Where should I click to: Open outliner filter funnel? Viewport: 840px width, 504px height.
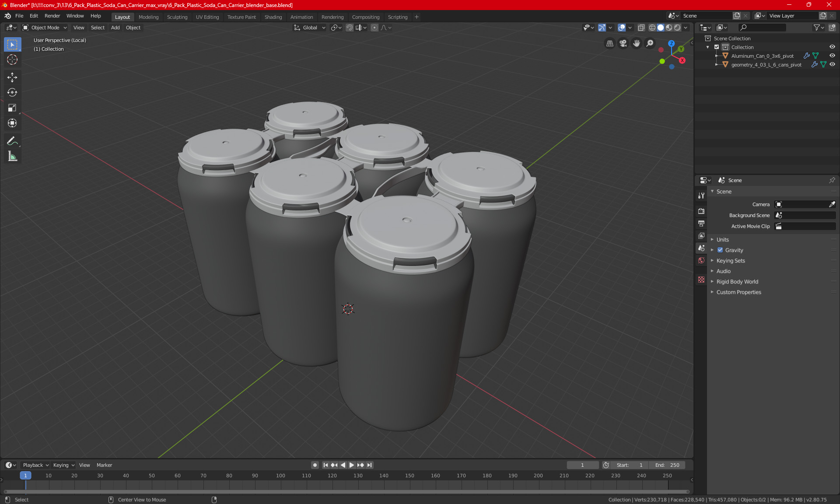(819, 28)
